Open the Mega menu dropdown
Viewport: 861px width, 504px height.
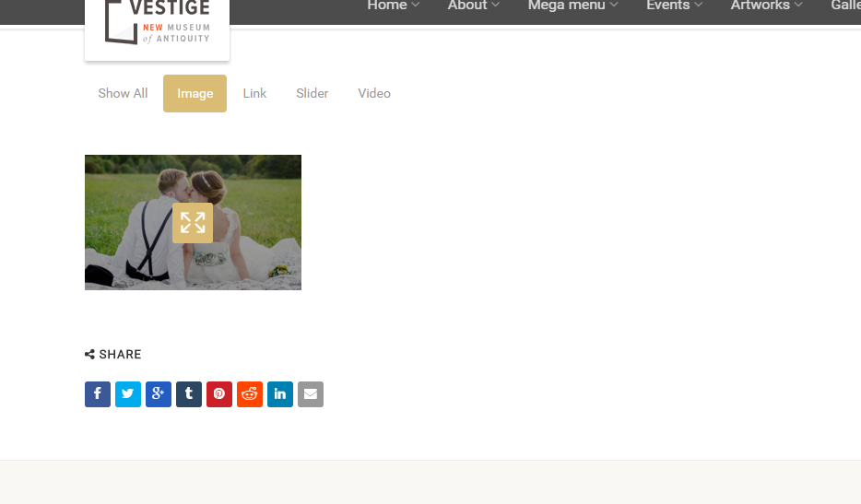click(x=572, y=6)
